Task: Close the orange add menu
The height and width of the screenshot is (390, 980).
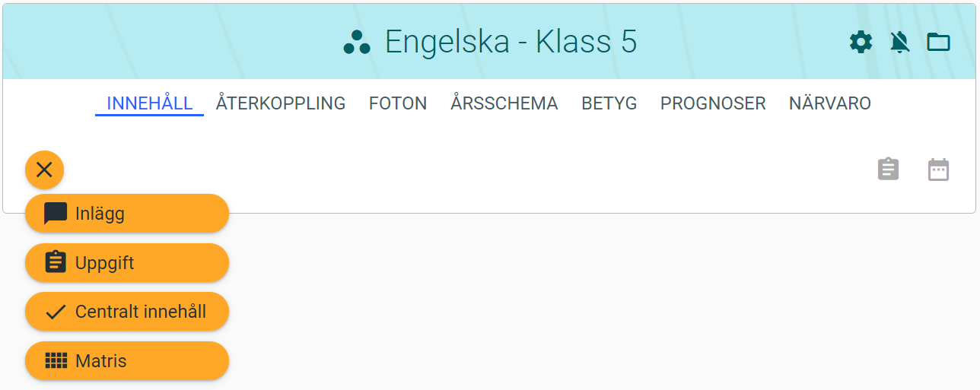Action: (44, 170)
